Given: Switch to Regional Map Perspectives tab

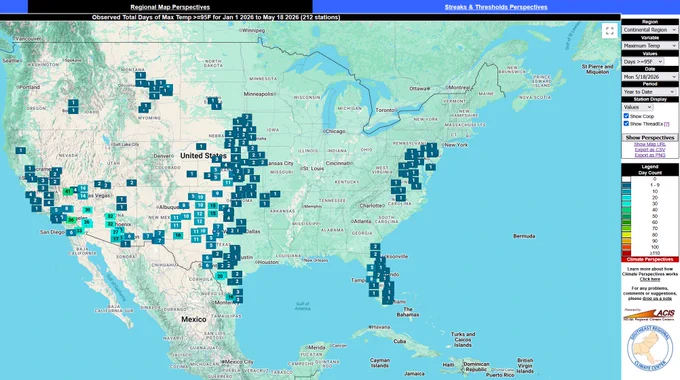Looking at the screenshot, I should 170,7.
